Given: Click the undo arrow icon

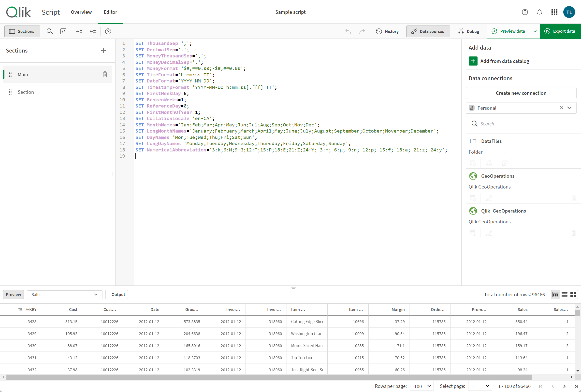Looking at the screenshot, I should (x=348, y=31).
